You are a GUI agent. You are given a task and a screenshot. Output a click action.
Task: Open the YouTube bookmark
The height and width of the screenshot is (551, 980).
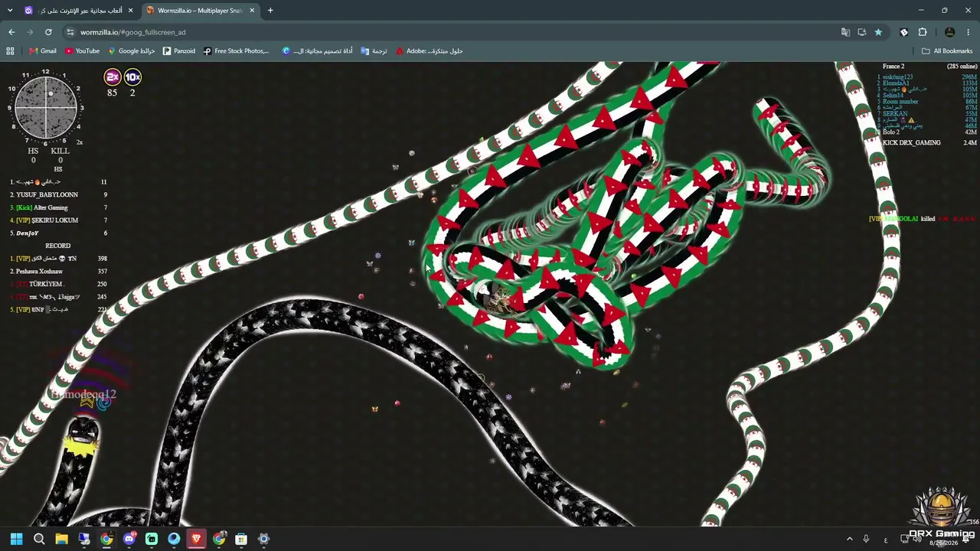[x=82, y=51]
